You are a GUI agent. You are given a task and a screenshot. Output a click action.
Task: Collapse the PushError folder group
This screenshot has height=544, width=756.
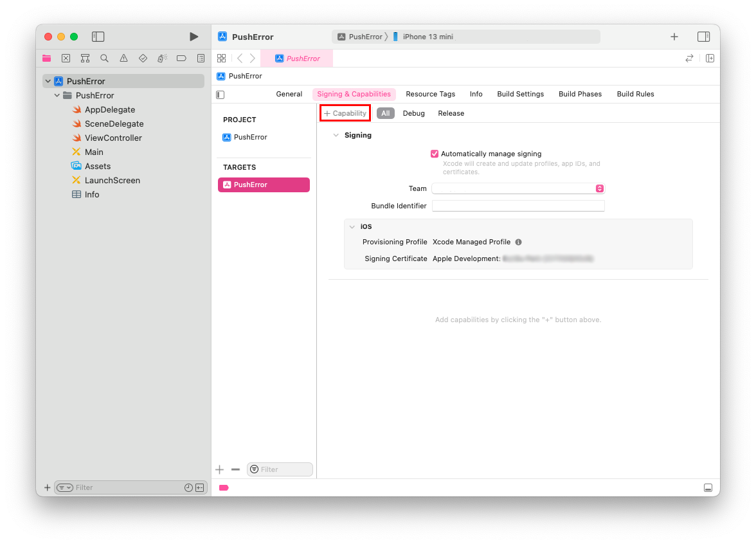[x=57, y=95]
